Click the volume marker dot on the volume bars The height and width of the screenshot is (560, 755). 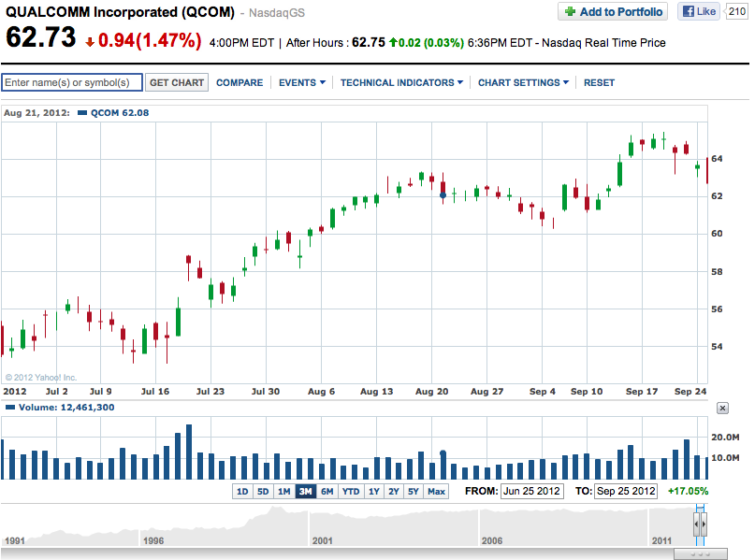(443, 452)
